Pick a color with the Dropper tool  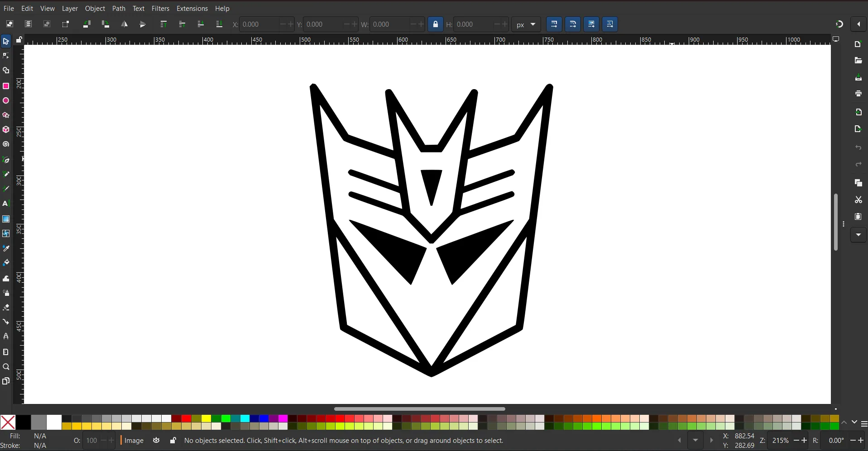coord(6,248)
